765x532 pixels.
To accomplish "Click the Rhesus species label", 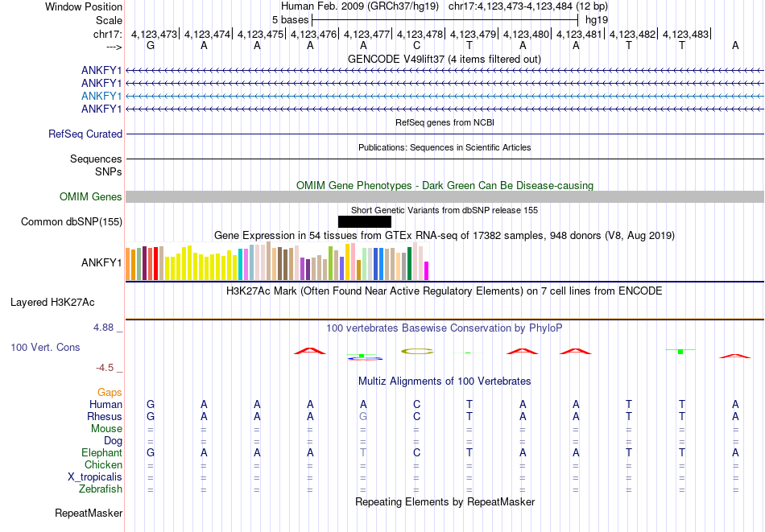I will click(105, 416).
